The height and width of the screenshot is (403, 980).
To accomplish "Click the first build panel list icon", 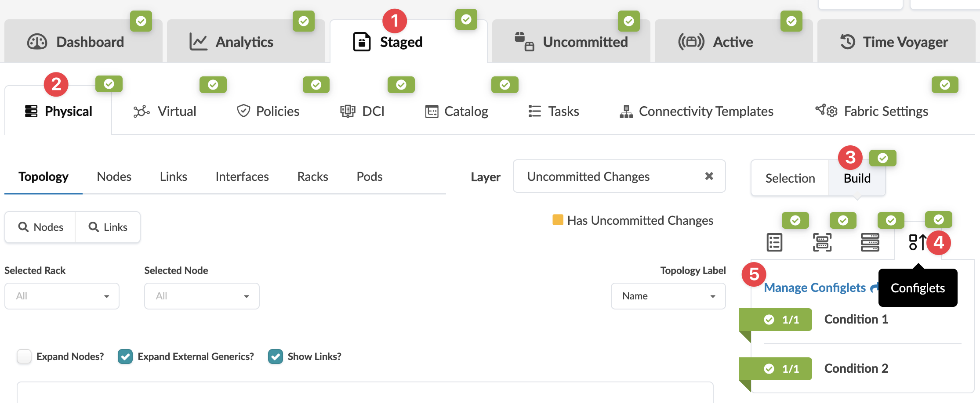I will 774,242.
